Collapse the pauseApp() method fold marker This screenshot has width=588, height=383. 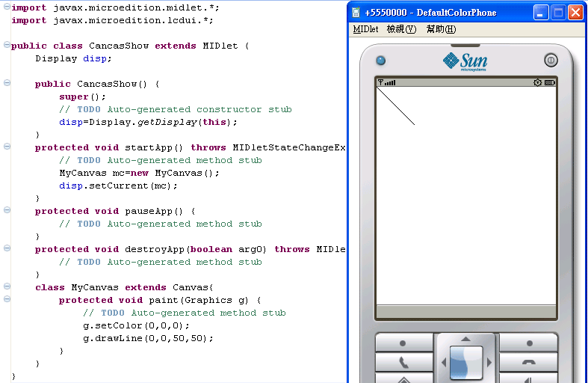(x=7, y=210)
